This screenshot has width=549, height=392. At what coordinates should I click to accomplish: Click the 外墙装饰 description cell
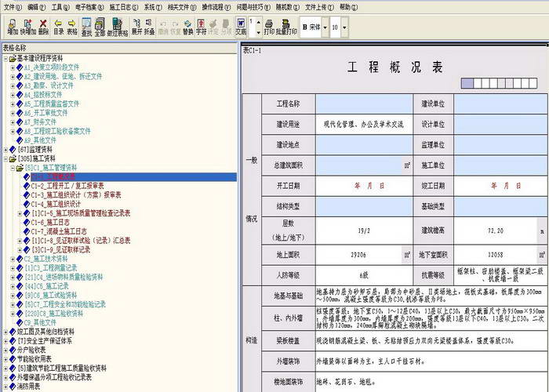tap(431, 361)
